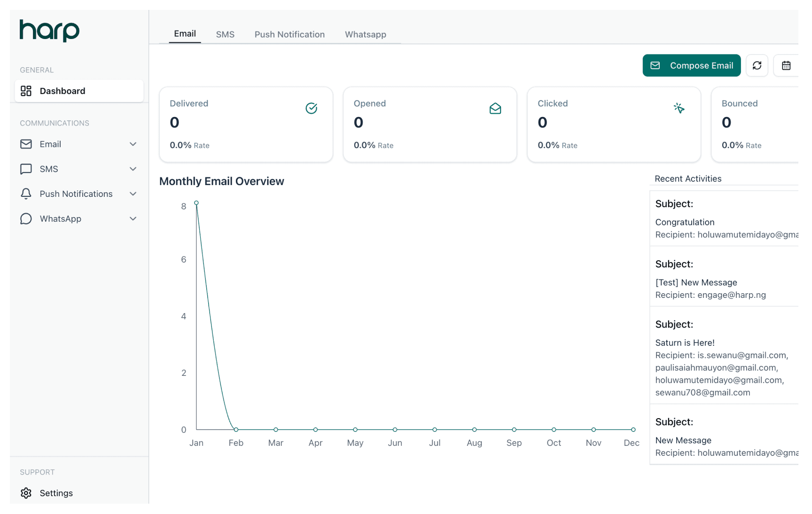Image resolution: width=812 pixels, height=514 pixels.
Task: Click the Compose Email button
Action: tap(691, 65)
